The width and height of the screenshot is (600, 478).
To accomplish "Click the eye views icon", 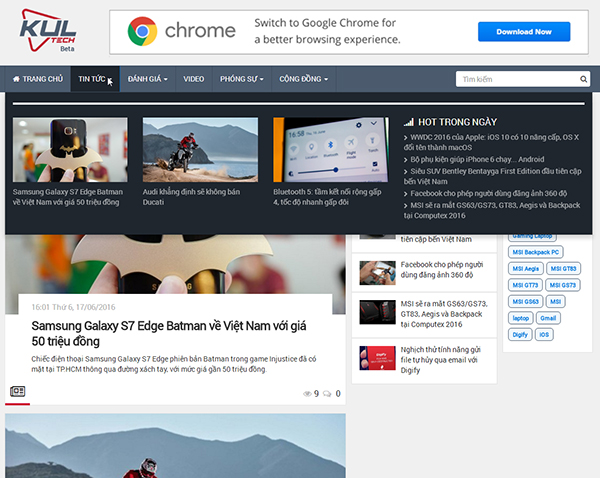I will (x=307, y=394).
